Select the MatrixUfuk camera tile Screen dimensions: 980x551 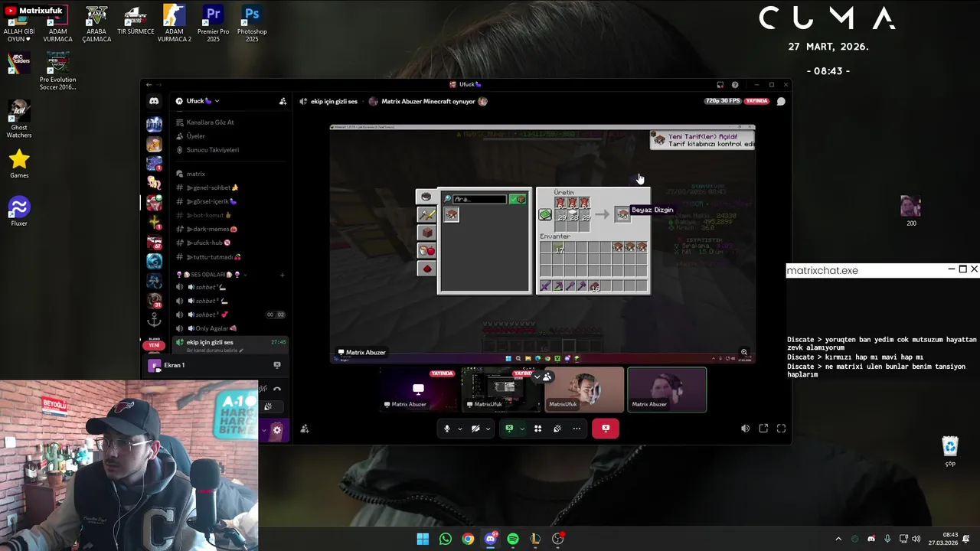[584, 390]
